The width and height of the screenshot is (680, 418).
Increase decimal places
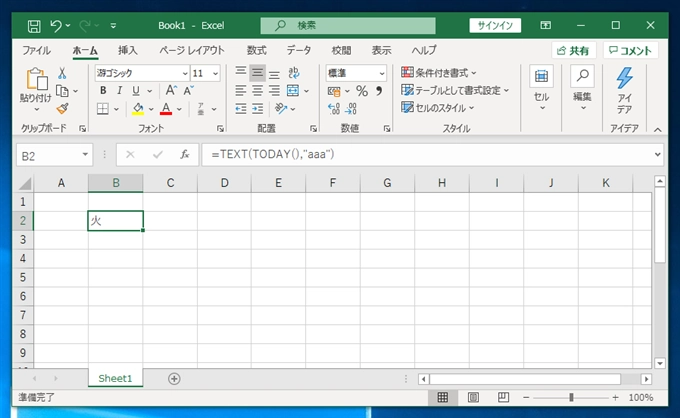click(333, 108)
